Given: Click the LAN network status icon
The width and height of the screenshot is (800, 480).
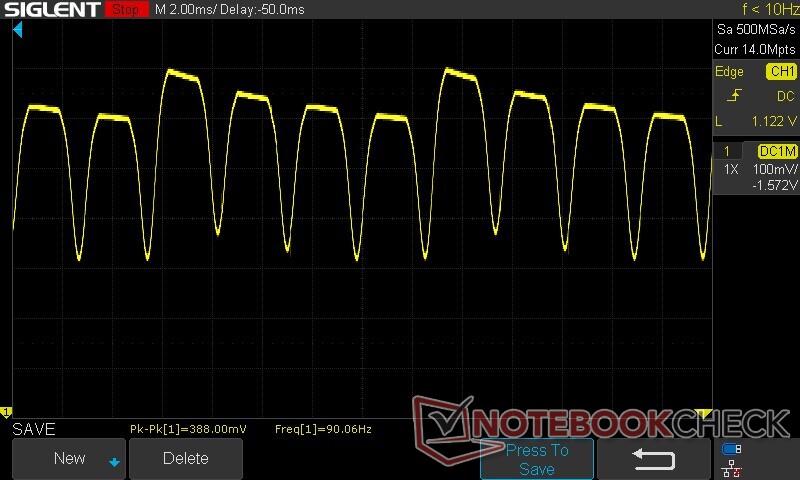Looking at the screenshot, I should click(732, 468).
